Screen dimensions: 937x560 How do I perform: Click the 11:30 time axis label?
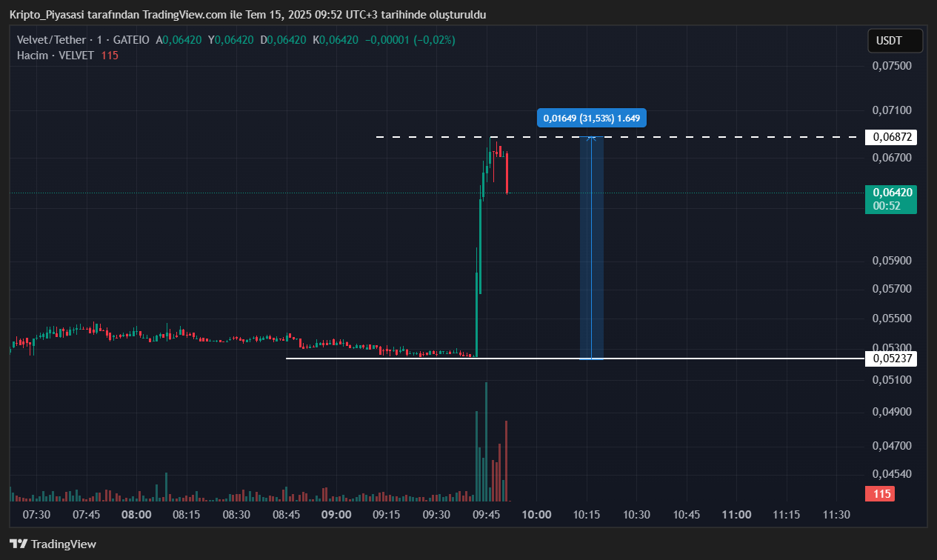836,515
